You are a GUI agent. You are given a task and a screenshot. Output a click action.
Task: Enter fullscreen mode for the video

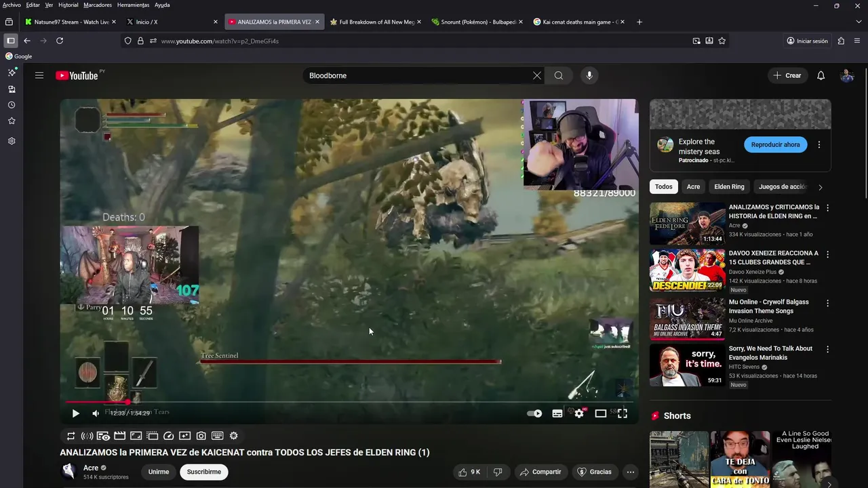click(623, 413)
